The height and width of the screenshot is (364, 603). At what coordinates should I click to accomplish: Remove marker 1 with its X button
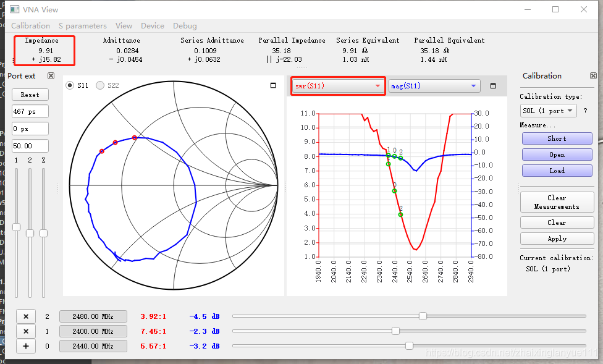tap(26, 331)
